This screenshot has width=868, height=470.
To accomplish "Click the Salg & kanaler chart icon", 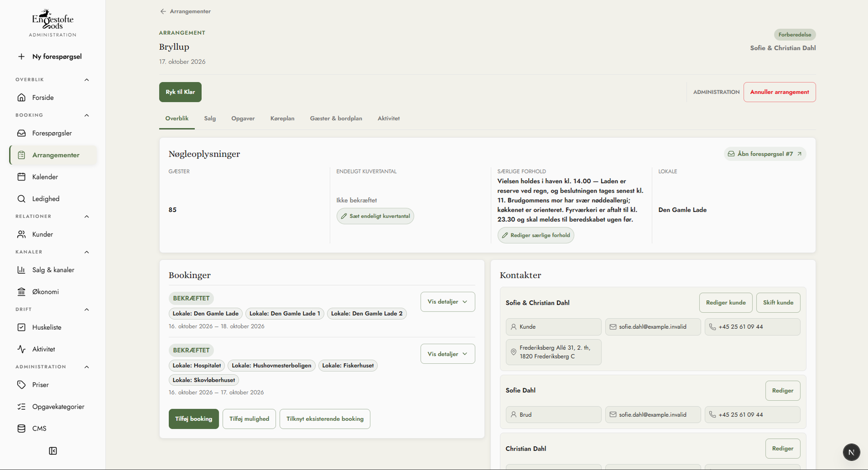I will point(21,270).
